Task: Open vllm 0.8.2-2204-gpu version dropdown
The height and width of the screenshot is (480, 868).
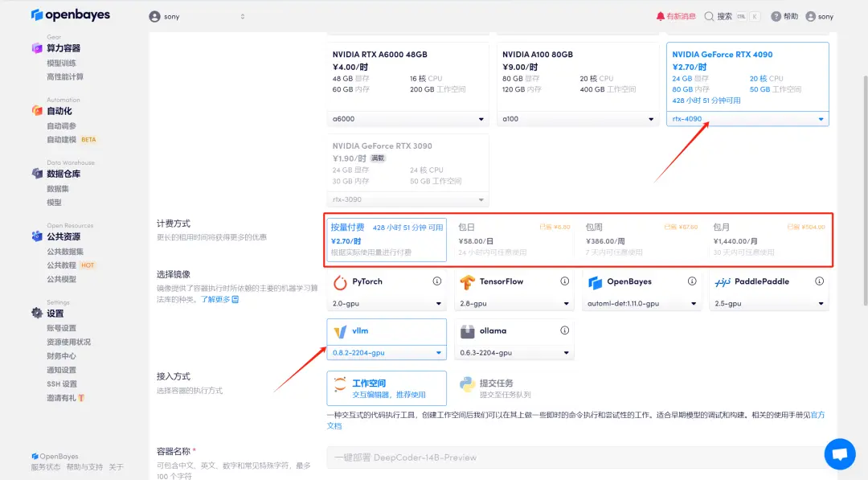Action: [x=387, y=353]
